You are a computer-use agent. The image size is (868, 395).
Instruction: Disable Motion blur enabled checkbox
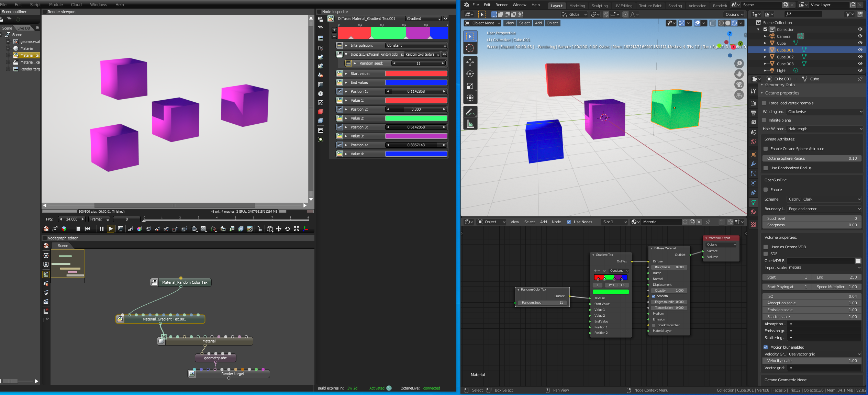(x=766, y=347)
